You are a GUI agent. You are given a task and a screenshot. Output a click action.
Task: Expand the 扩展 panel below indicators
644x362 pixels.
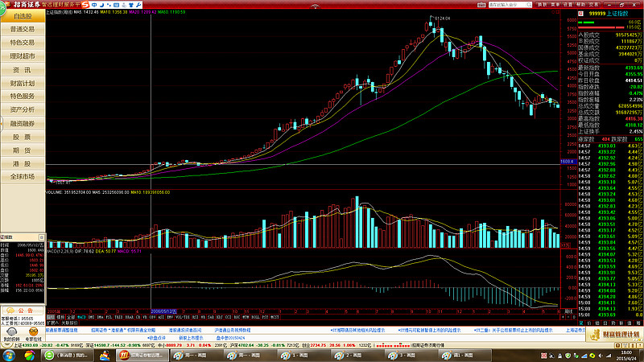pyautogui.click(x=54, y=323)
